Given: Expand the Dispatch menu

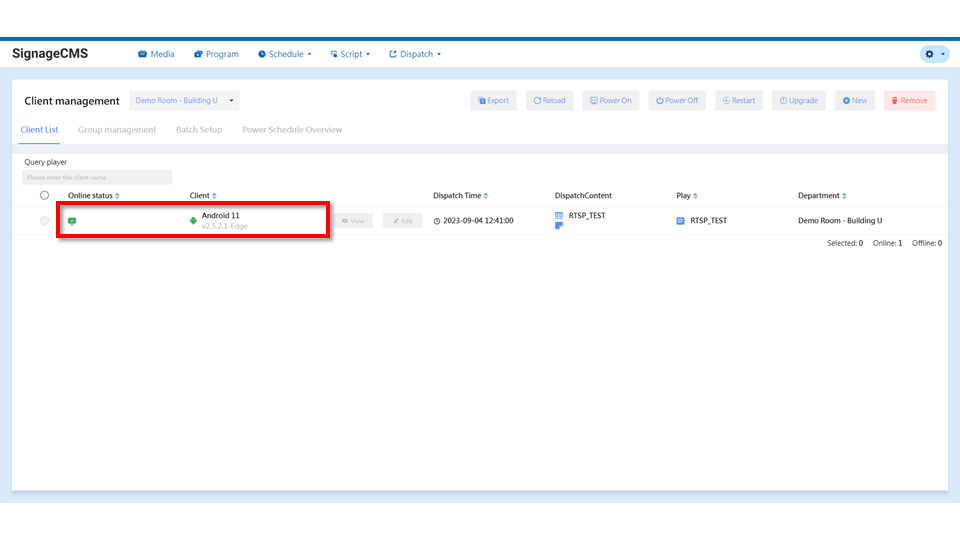Looking at the screenshot, I should point(415,54).
